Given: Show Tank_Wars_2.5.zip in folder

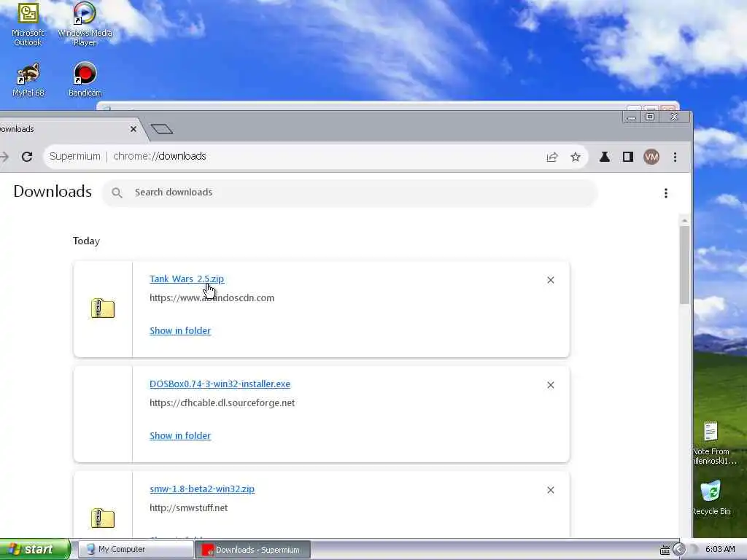Looking at the screenshot, I should [x=180, y=330].
